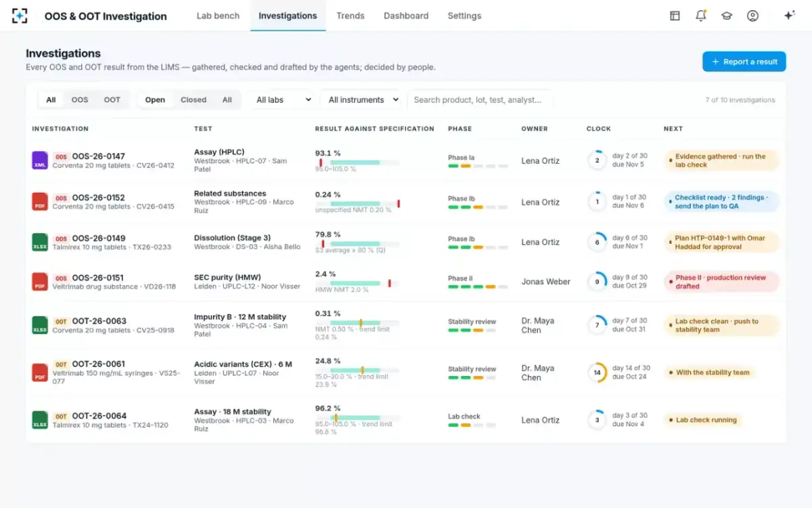
Task: Select the Investigations tab
Action: tap(288, 16)
